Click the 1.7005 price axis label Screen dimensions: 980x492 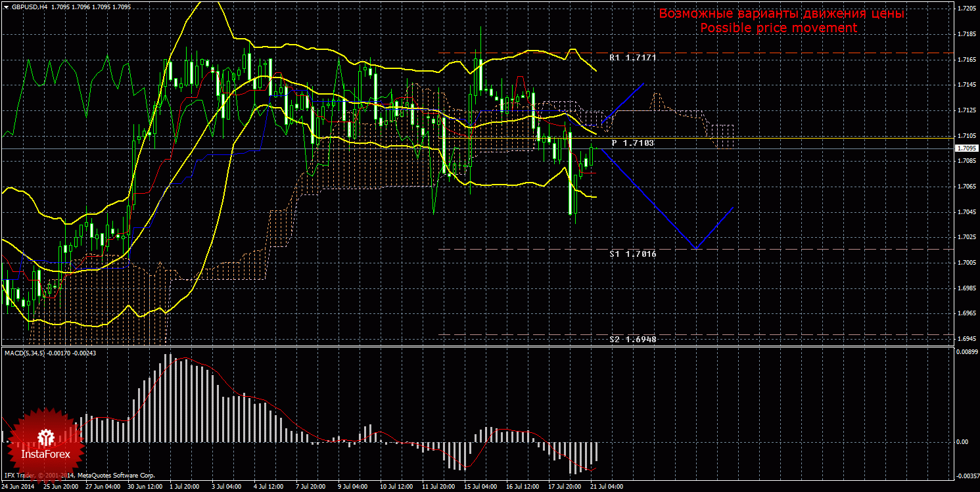[966, 263]
